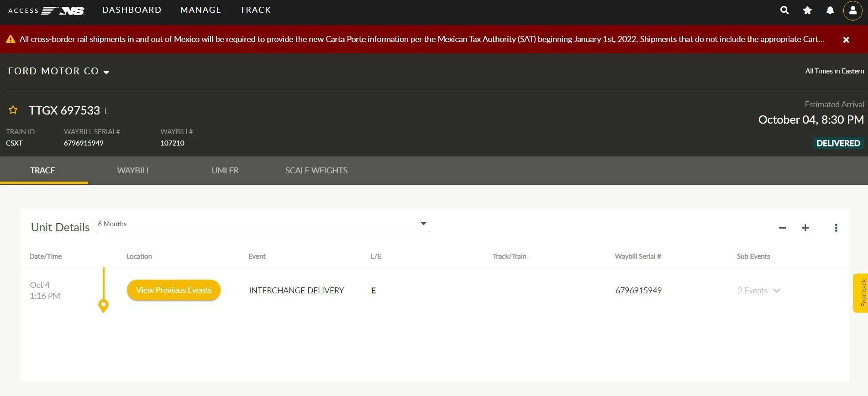This screenshot has width=868, height=396.
Task: Expand rows with the plus icon
Action: [x=805, y=228]
